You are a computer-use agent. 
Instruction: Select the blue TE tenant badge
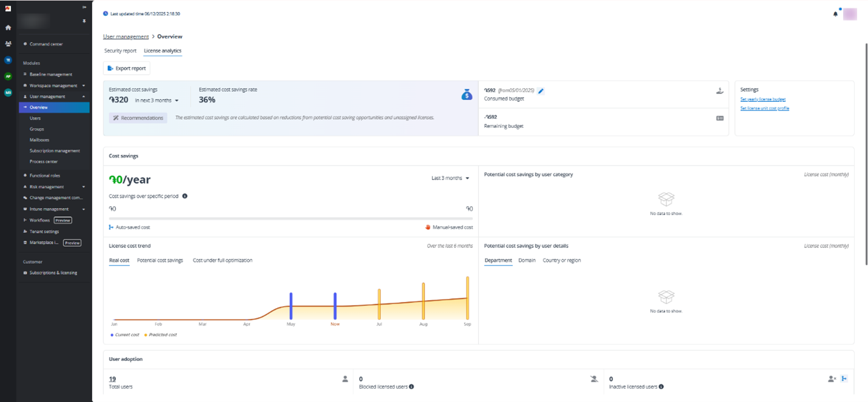click(8, 60)
